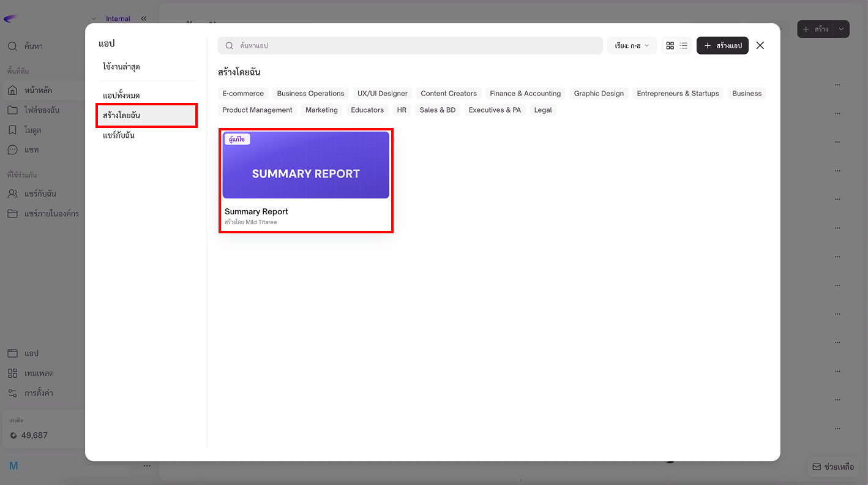Filter by Finance & Accounting tag
This screenshot has height=485, width=868.
pos(525,94)
